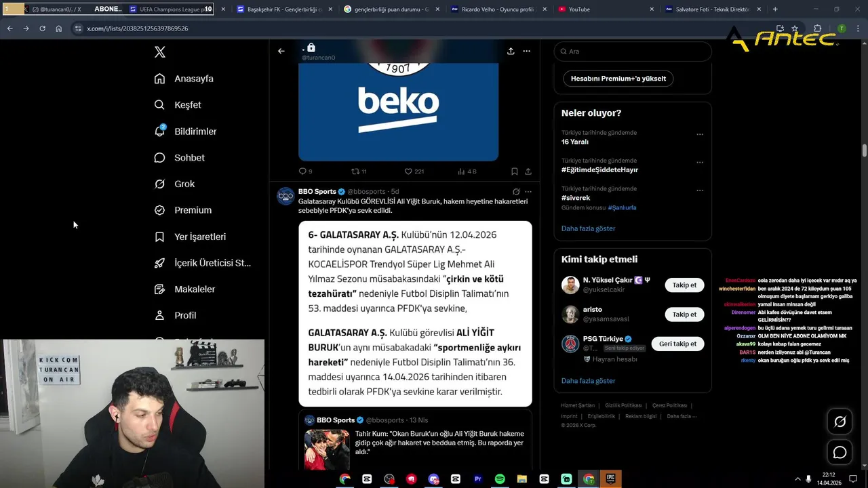The width and height of the screenshot is (868, 488).
Task: Expand Daha fazla göster under trends
Action: [x=588, y=228]
